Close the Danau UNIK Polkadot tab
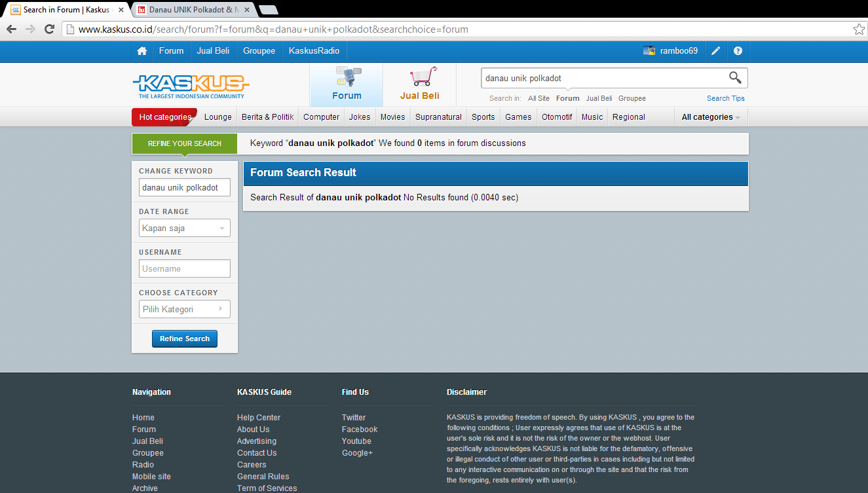This screenshot has height=493, width=868. pyautogui.click(x=246, y=10)
